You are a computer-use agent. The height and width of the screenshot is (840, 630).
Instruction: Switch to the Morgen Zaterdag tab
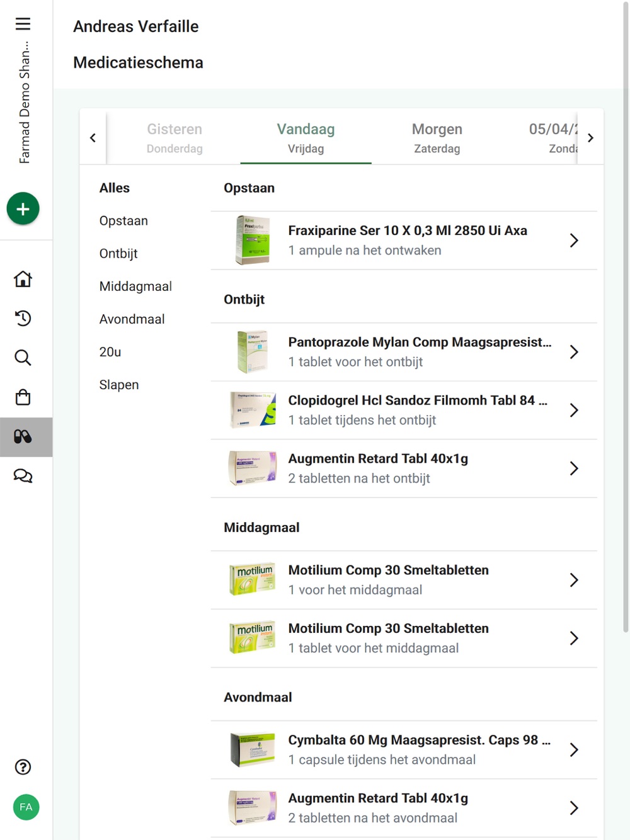(x=437, y=138)
